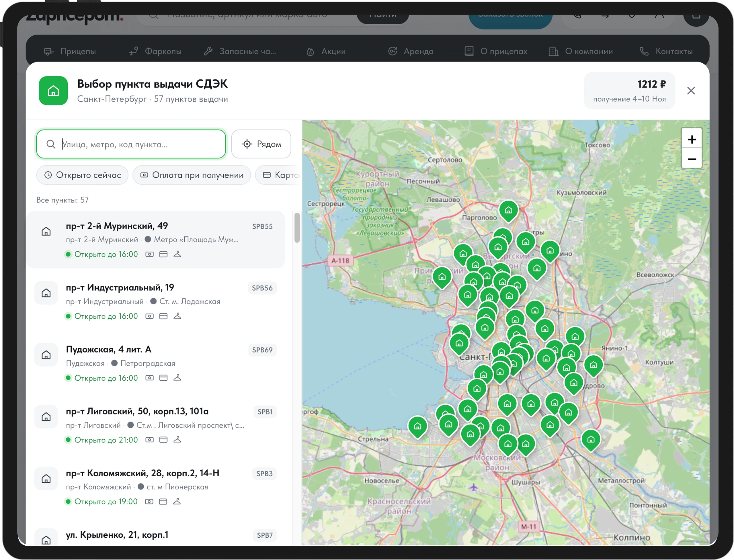
Task: Toggle the Оплата при получении filter chip
Action: (192, 175)
